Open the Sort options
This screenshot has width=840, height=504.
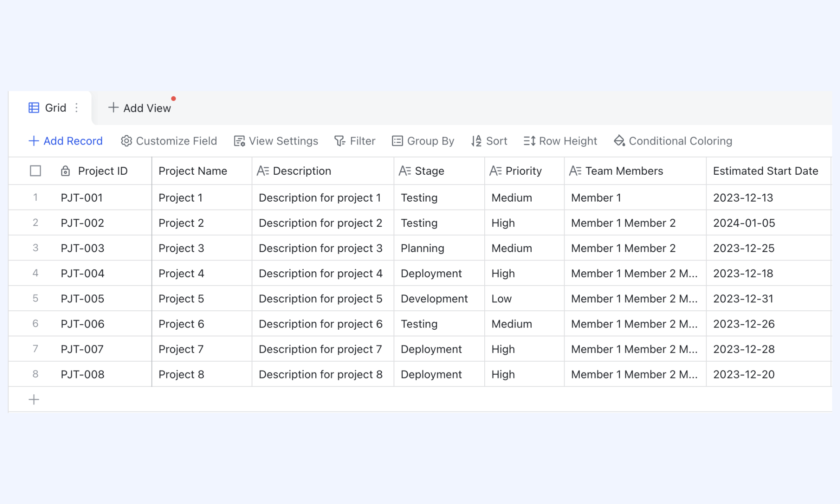[x=489, y=141]
